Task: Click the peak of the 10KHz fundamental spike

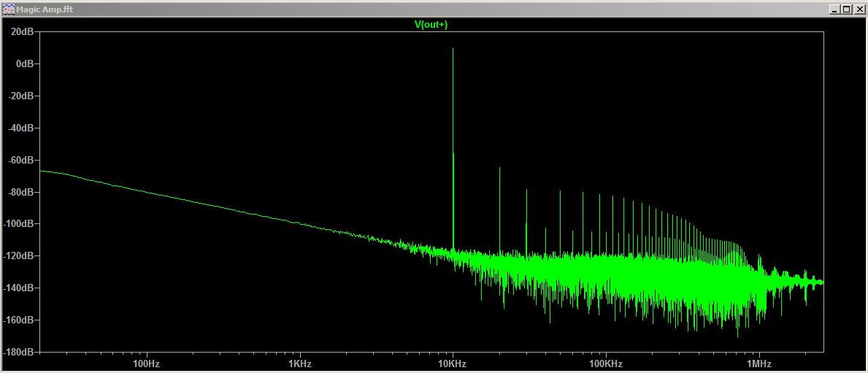Action: point(453,49)
